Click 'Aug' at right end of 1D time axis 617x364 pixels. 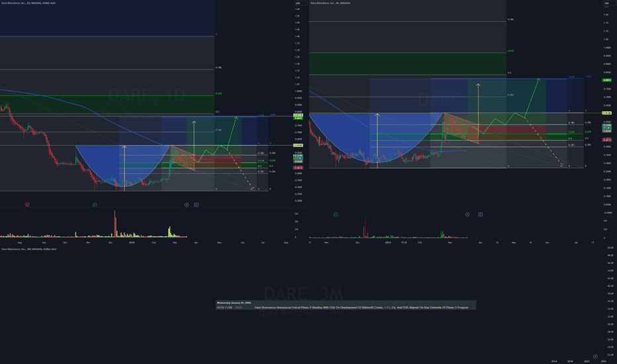coord(286,242)
